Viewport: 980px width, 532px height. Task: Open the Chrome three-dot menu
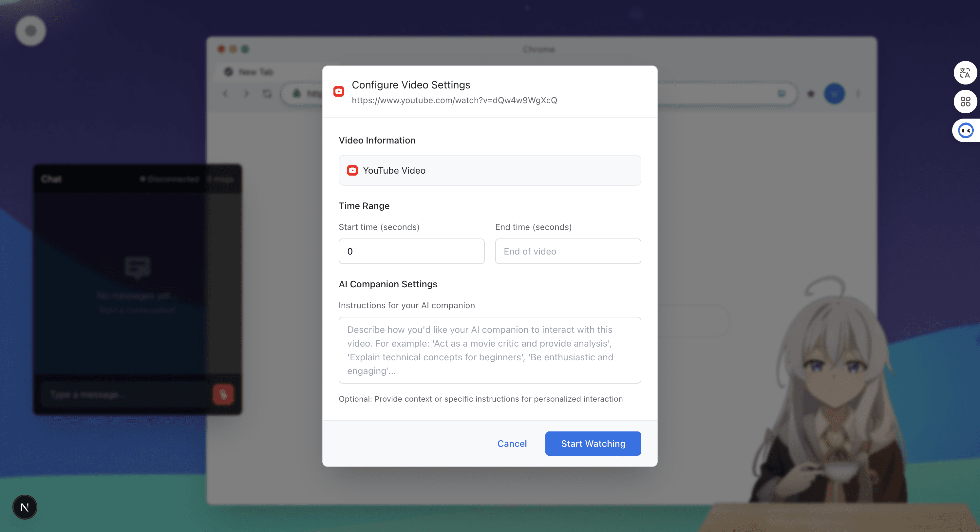coord(858,94)
